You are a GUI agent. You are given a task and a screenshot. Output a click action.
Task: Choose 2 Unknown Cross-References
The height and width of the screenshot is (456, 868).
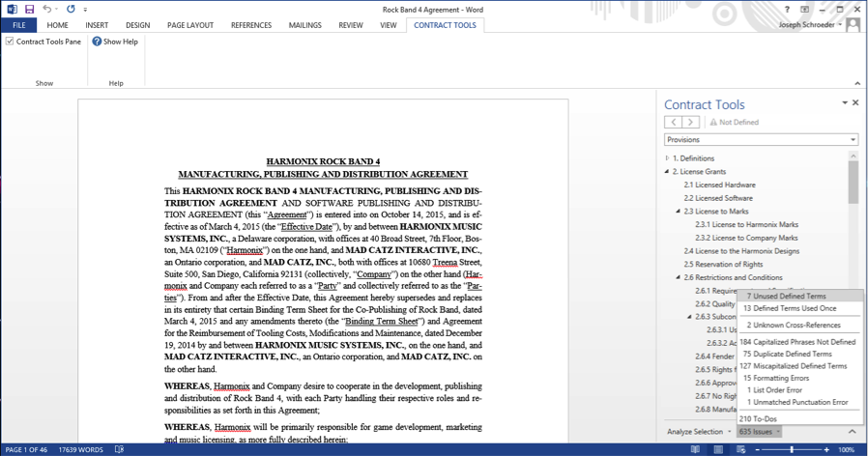pyautogui.click(x=800, y=325)
